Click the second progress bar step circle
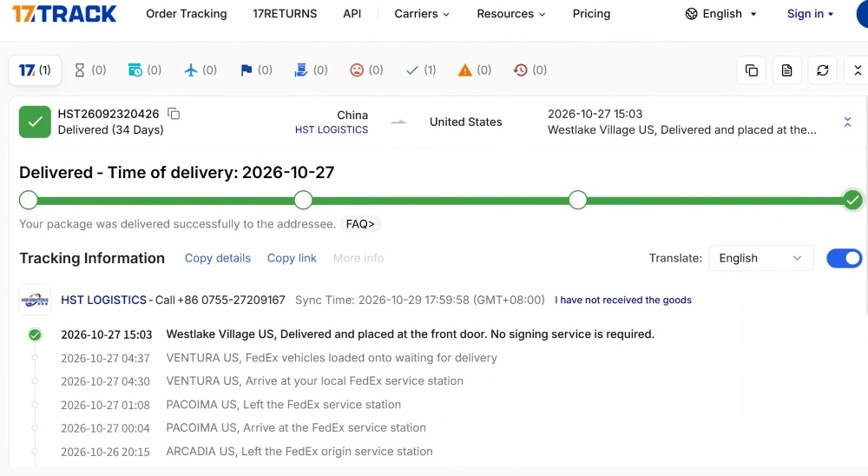Viewport: 868px width, 476px height. tap(303, 200)
